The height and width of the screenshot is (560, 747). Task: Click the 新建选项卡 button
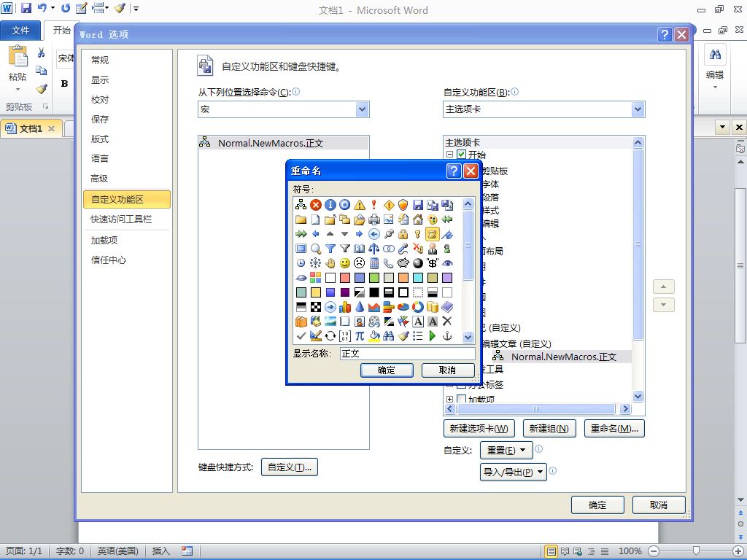479,429
